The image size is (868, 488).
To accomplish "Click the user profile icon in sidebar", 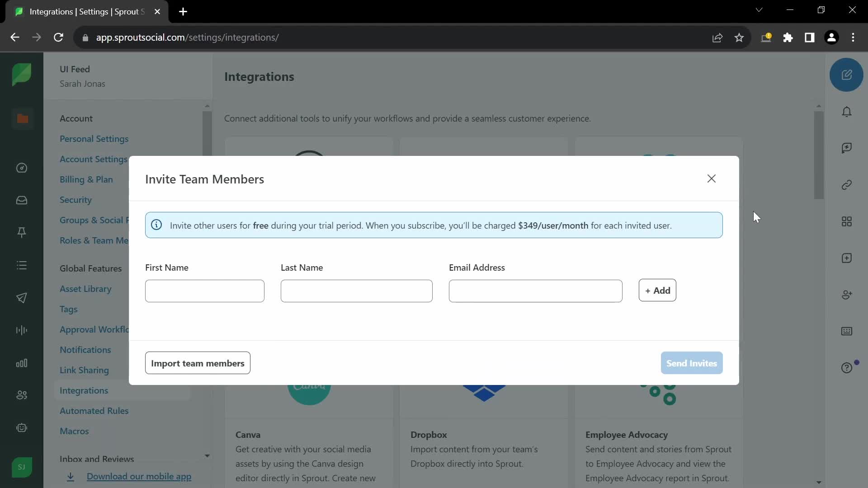I will (21, 467).
